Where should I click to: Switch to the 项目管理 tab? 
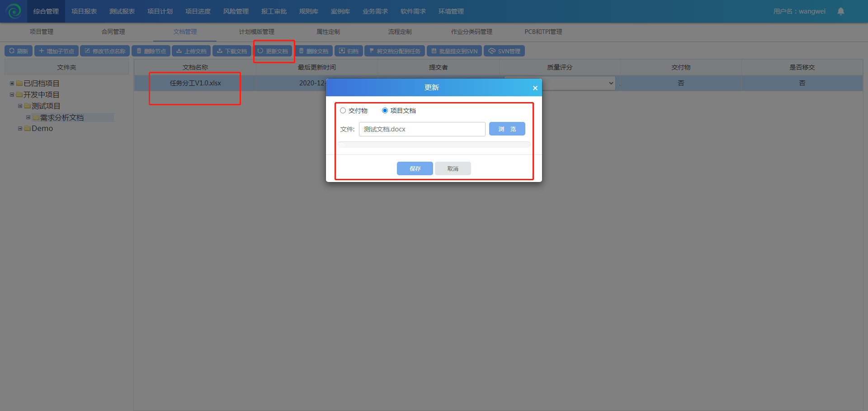pos(42,32)
